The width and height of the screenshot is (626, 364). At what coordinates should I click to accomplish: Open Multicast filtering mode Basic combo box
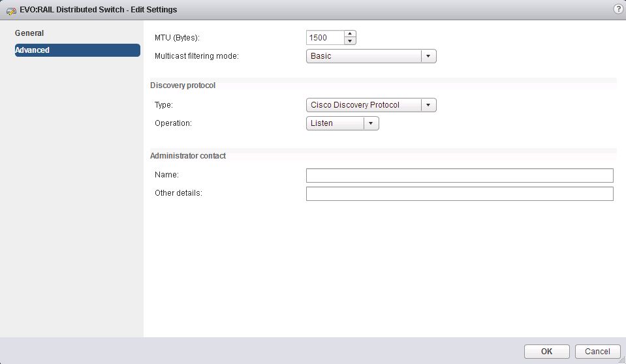pyautogui.click(x=364, y=56)
